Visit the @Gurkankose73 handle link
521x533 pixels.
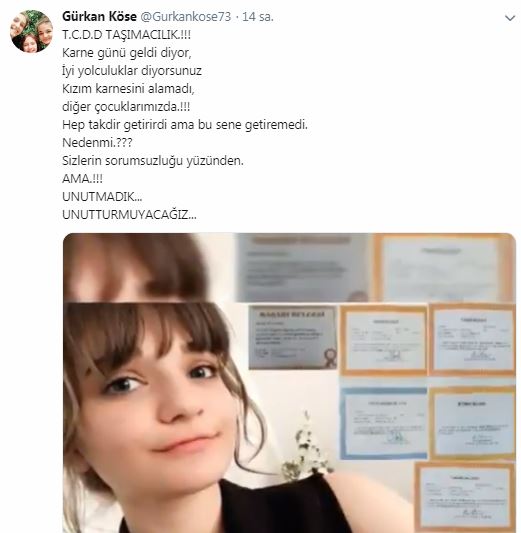click(186, 17)
